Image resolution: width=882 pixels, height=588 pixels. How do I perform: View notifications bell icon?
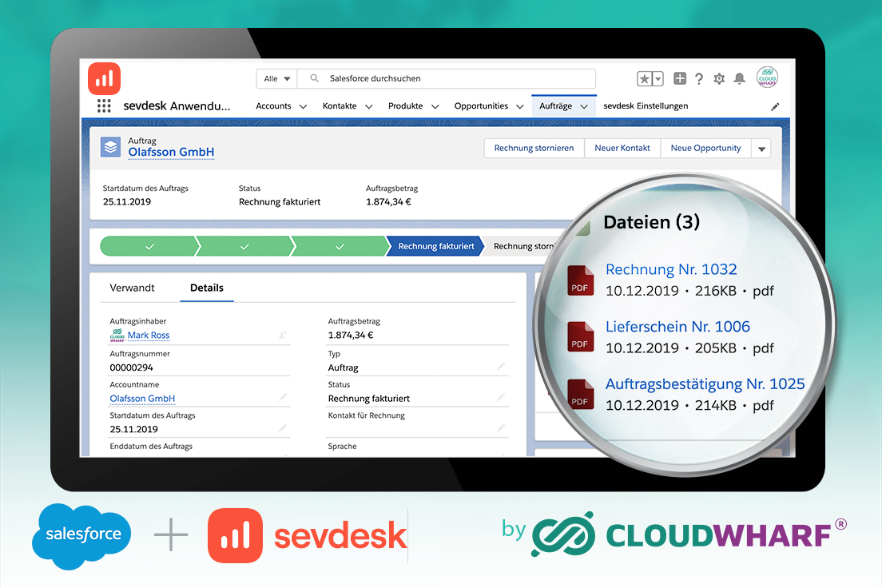(740, 79)
